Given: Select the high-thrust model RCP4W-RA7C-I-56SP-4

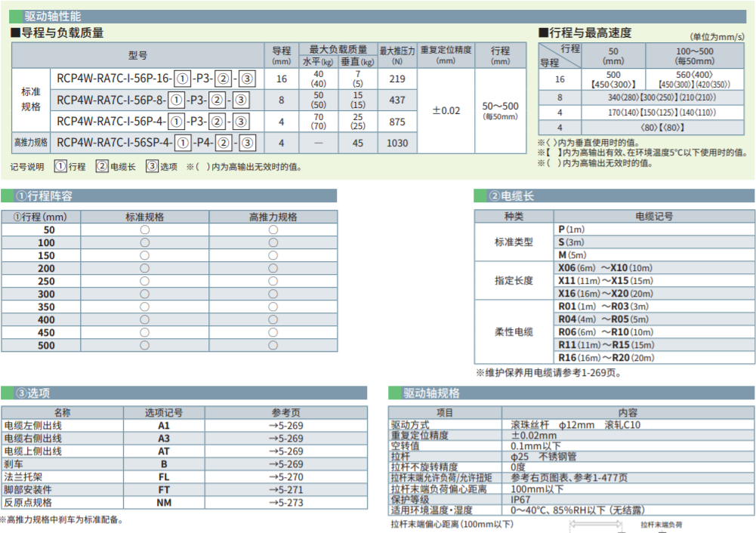Looking at the screenshot, I should click(156, 143).
